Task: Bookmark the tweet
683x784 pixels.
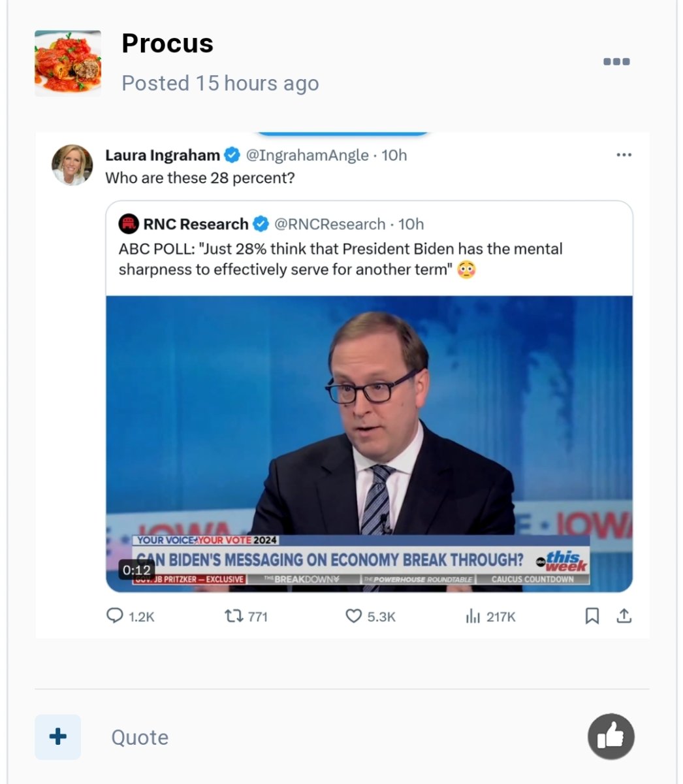Action: tap(592, 615)
